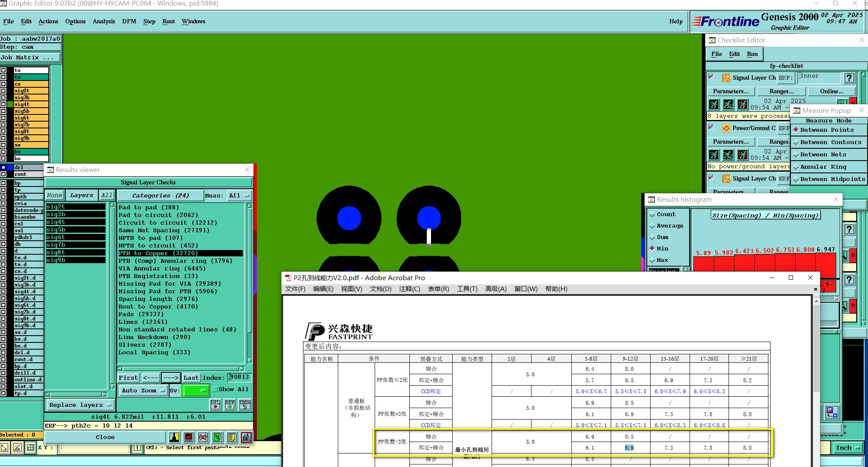Click the angle measurement icon in bottom bar

click(17, 447)
